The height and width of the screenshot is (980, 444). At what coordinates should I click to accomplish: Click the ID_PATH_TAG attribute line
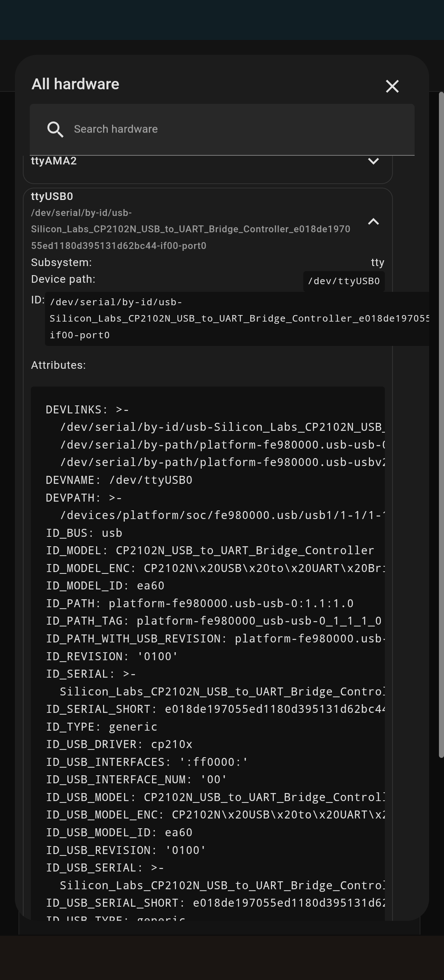[x=213, y=621]
